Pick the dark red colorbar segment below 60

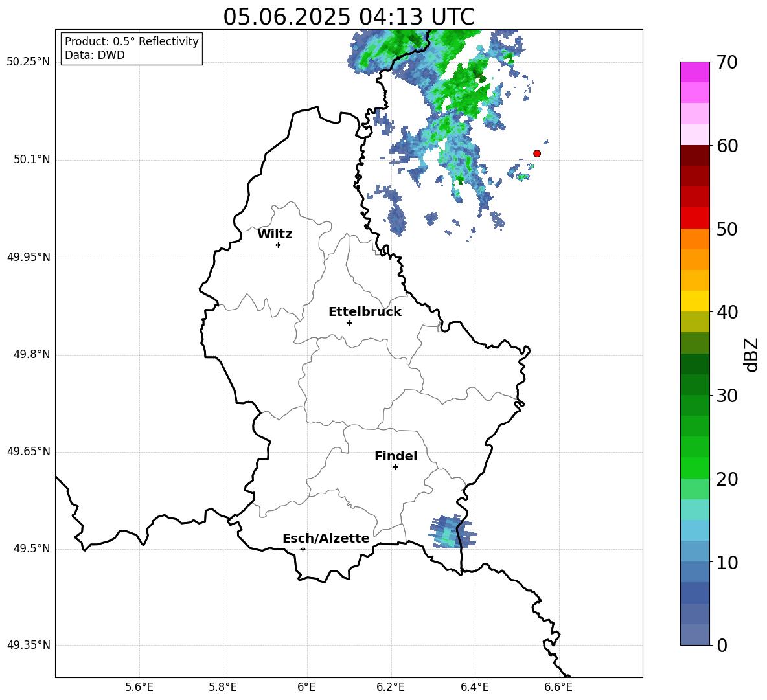pos(695,155)
